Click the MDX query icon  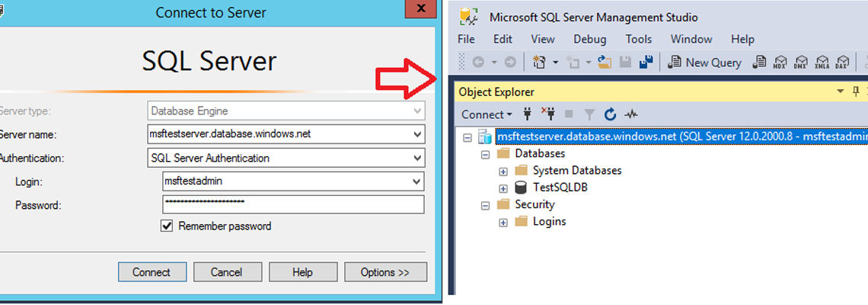780,62
